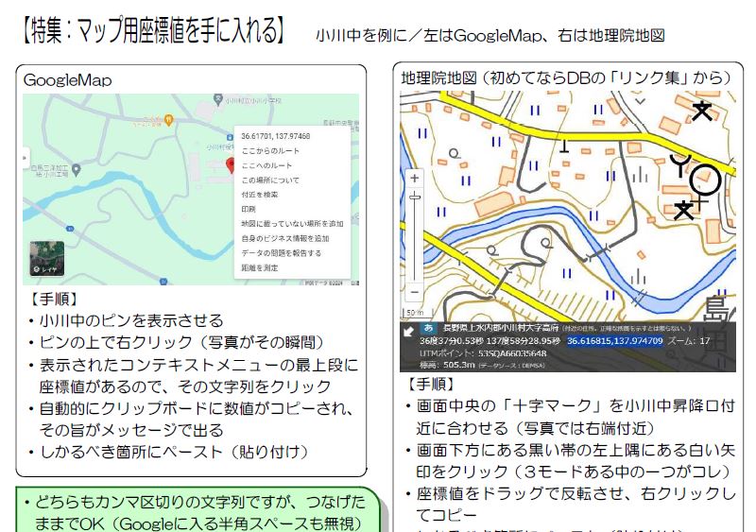Click the center cross mark on 地理院地図
756x532 pixels.
(x=699, y=201)
